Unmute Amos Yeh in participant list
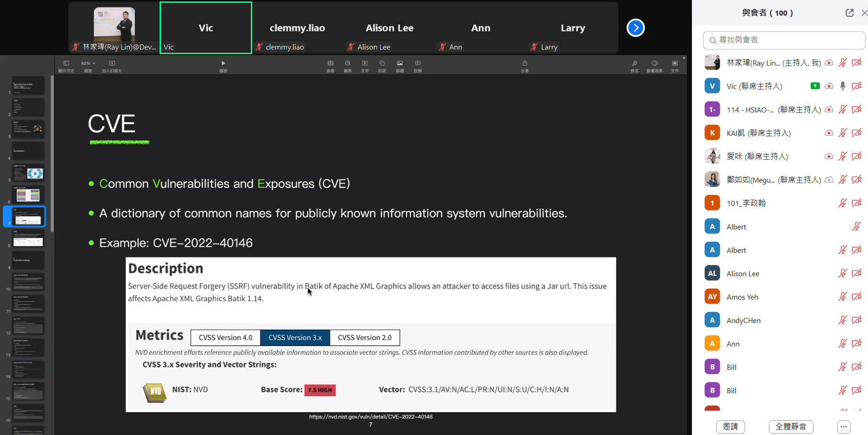Image resolution: width=868 pixels, height=435 pixels. 843,297
